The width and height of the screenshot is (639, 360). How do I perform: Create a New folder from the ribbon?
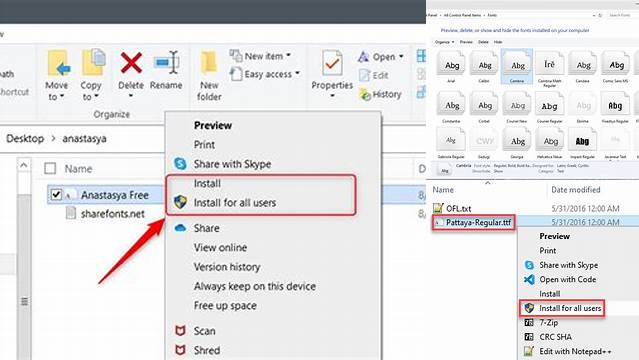tap(209, 76)
